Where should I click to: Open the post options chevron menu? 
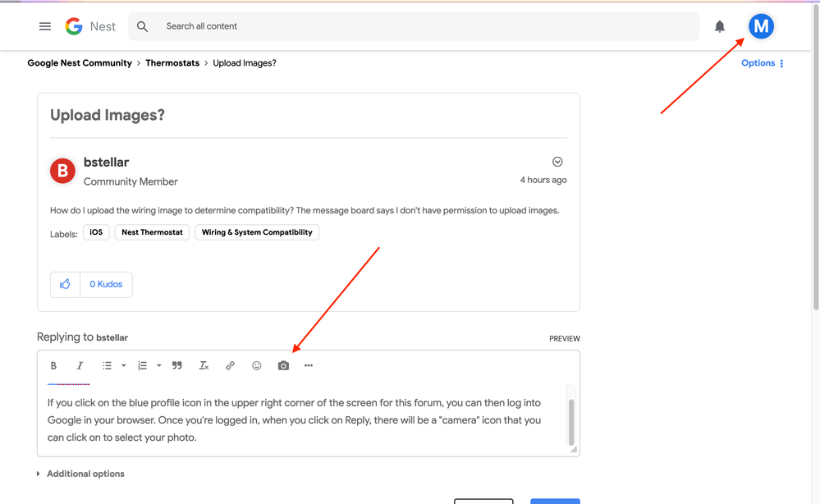coord(557,162)
